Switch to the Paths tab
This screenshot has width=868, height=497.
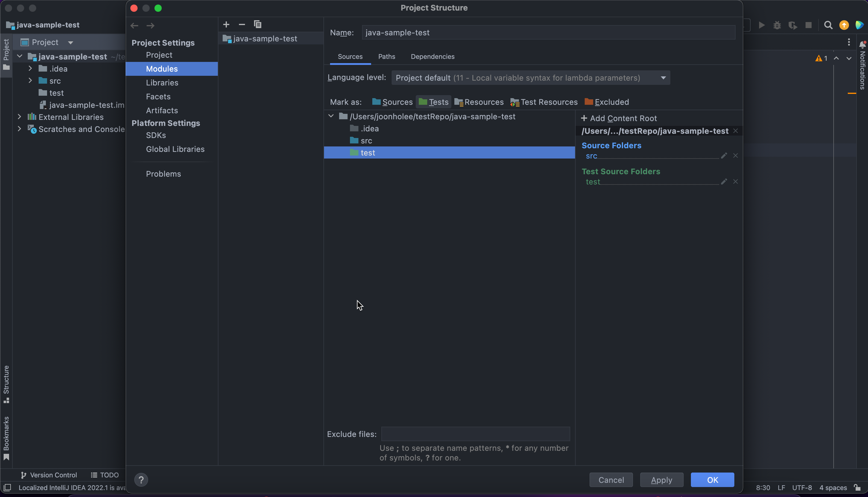click(x=386, y=57)
